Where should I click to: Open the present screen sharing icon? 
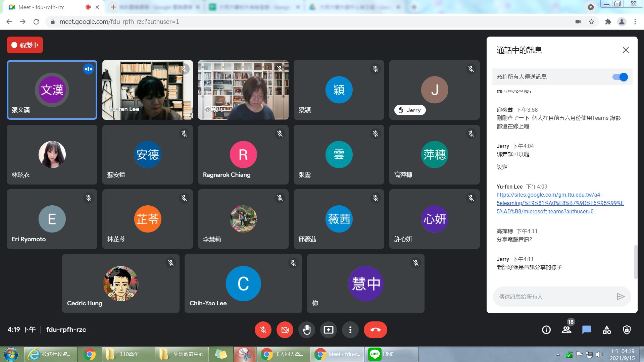(328, 330)
